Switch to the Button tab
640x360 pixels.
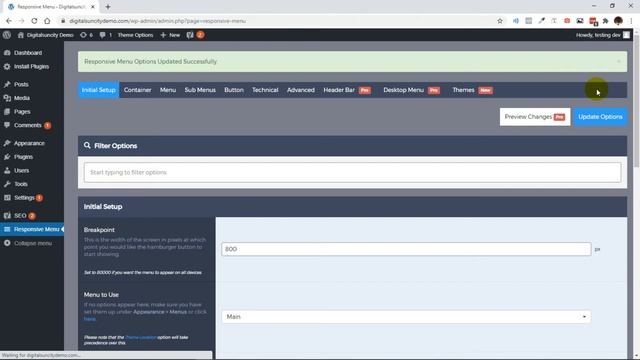234,90
